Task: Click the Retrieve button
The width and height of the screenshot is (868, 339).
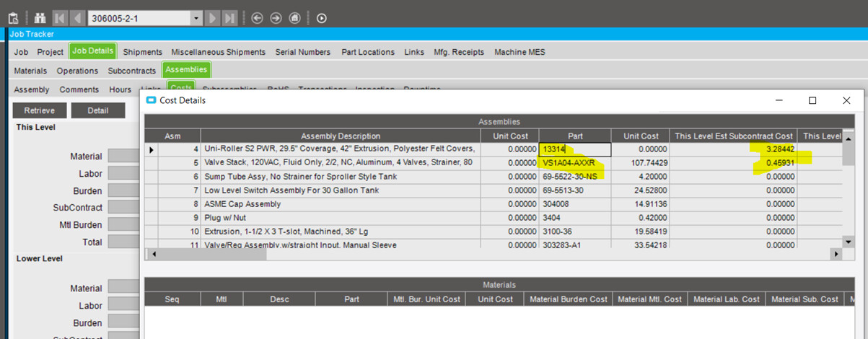Action: click(40, 110)
